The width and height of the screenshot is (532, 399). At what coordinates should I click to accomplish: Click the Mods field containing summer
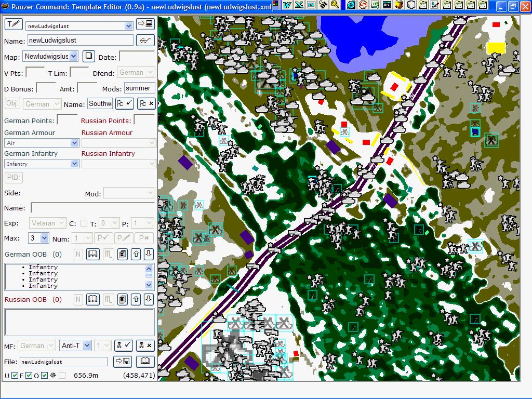click(139, 88)
